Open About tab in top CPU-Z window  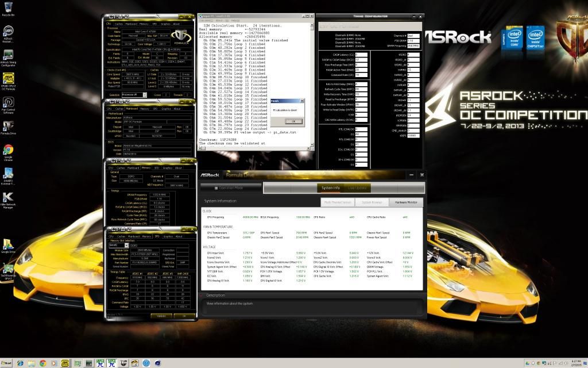tap(176, 24)
